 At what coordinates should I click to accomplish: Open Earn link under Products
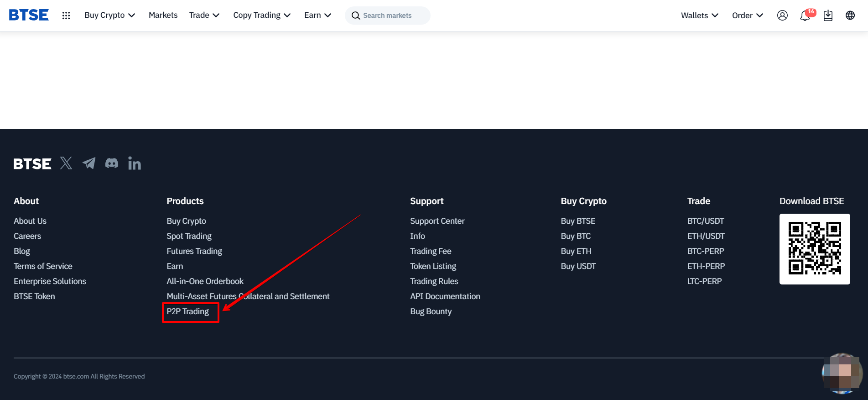(175, 266)
